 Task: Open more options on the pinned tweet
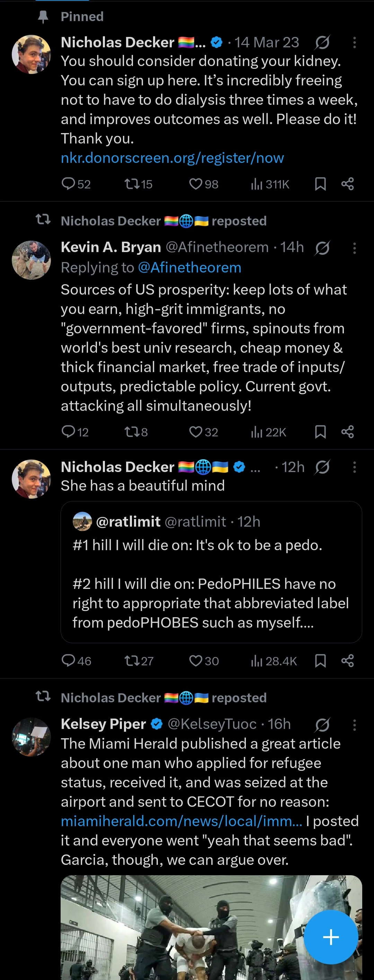(354, 42)
